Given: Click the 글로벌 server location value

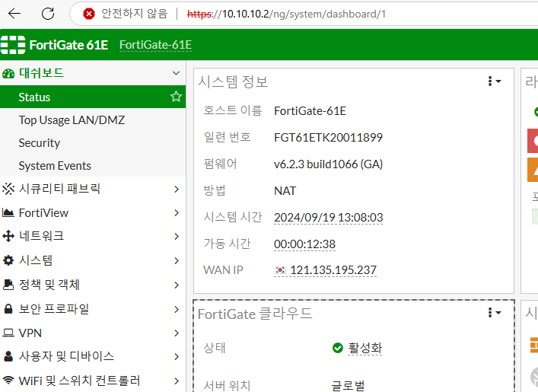Looking at the screenshot, I should click(348, 385).
